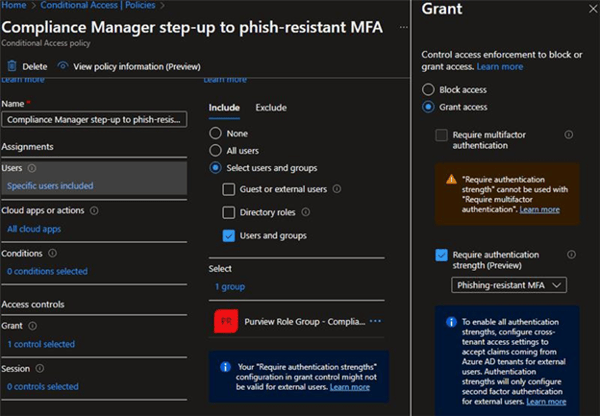Check Guest or external users checkbox
Image resolution: width=600 pixels, height=416 pixels.
pos(229,189)
